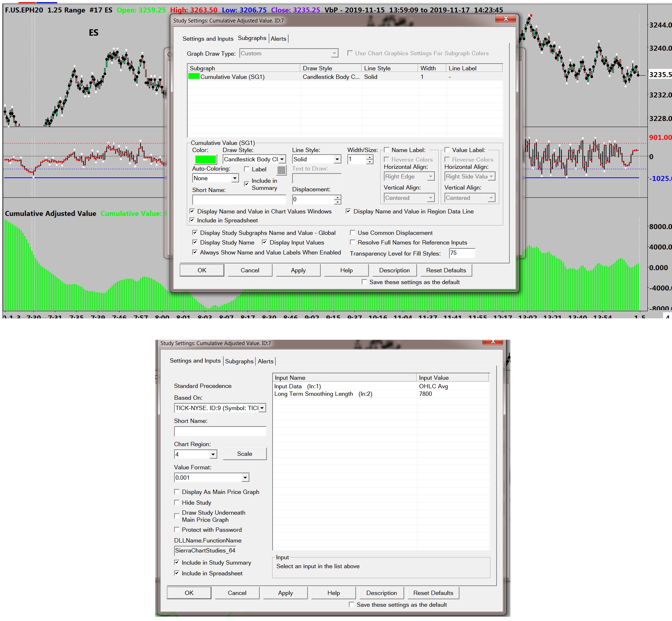The image size is (672, 621).
Task: Decrease the Displacement value with the down arrow
Action: coord(337,202)
